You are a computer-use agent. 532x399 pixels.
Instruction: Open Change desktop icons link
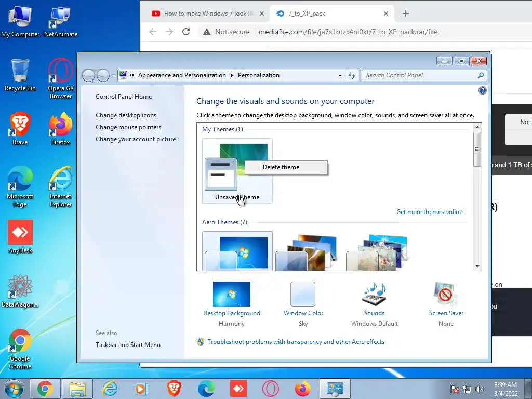click(x=126, y=115)
